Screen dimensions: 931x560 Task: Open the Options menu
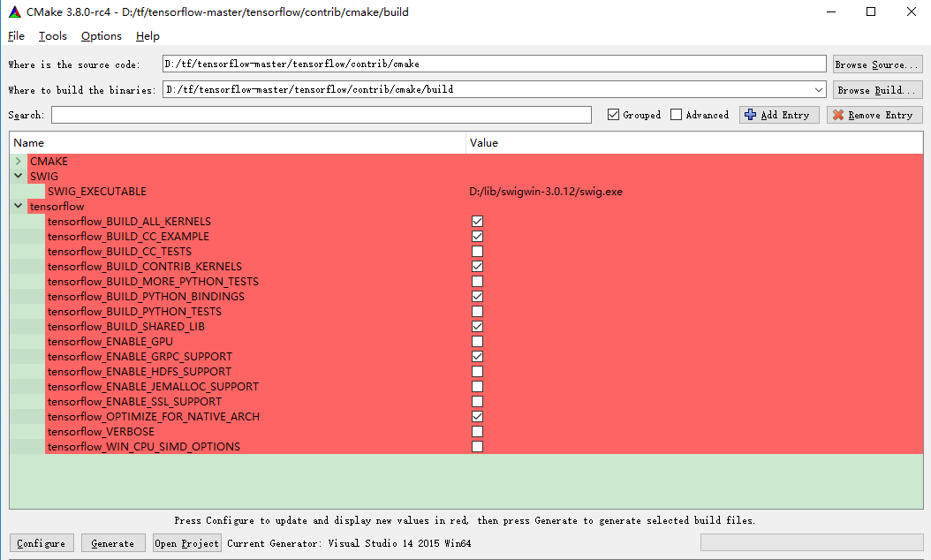click(x=102, y=36)
